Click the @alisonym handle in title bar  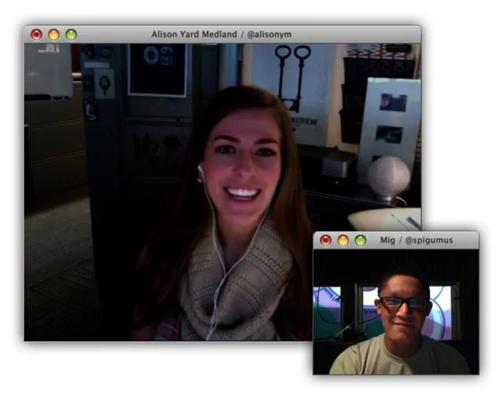tap(269, 35)
